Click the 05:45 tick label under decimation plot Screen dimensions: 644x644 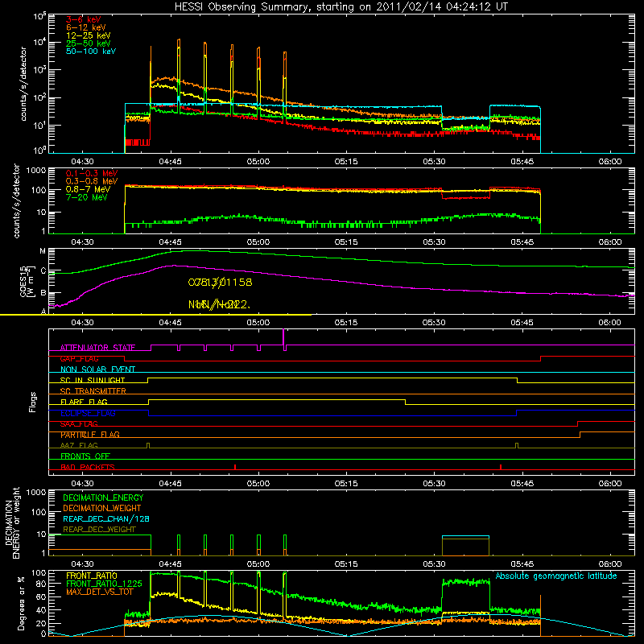[522, 564]
